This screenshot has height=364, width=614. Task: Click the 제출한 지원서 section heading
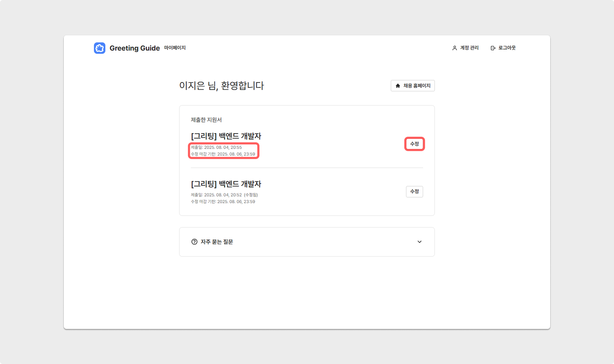coord(206,120)
